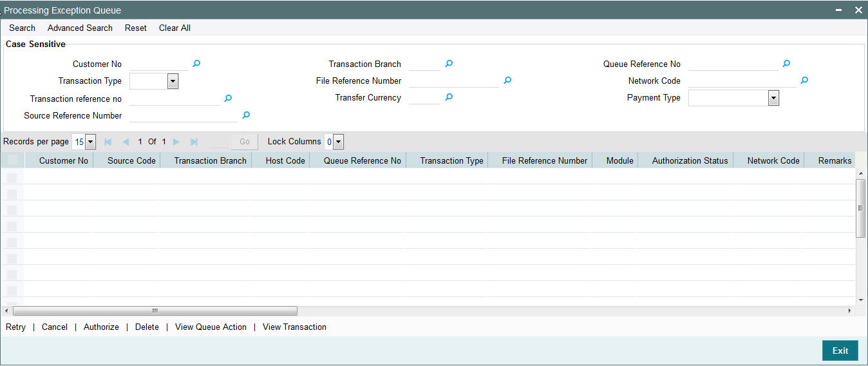The height and width of the screenshot is (366, 868).
Task: Focus the Transaction reference no input field
Action: point(174,99)
